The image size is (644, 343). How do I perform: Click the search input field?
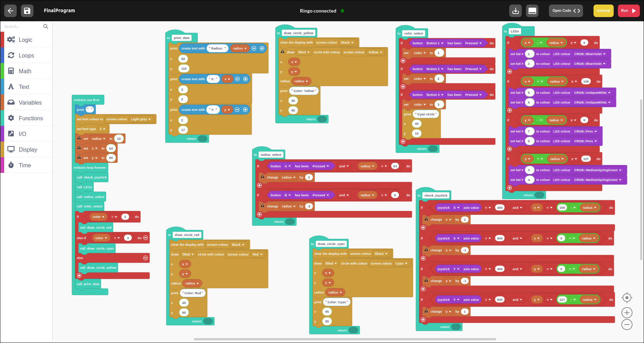pos(22,26)
